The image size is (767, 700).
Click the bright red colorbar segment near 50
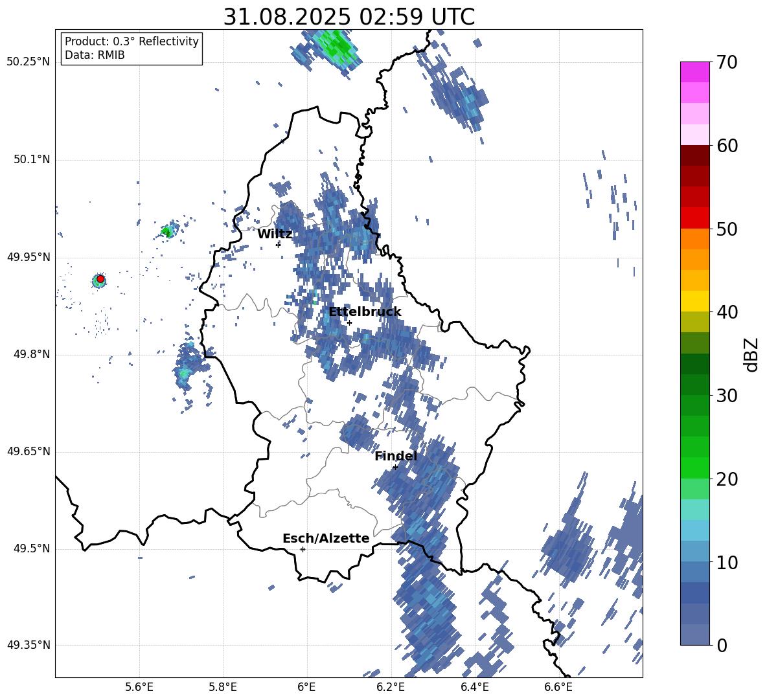[694, 218]
